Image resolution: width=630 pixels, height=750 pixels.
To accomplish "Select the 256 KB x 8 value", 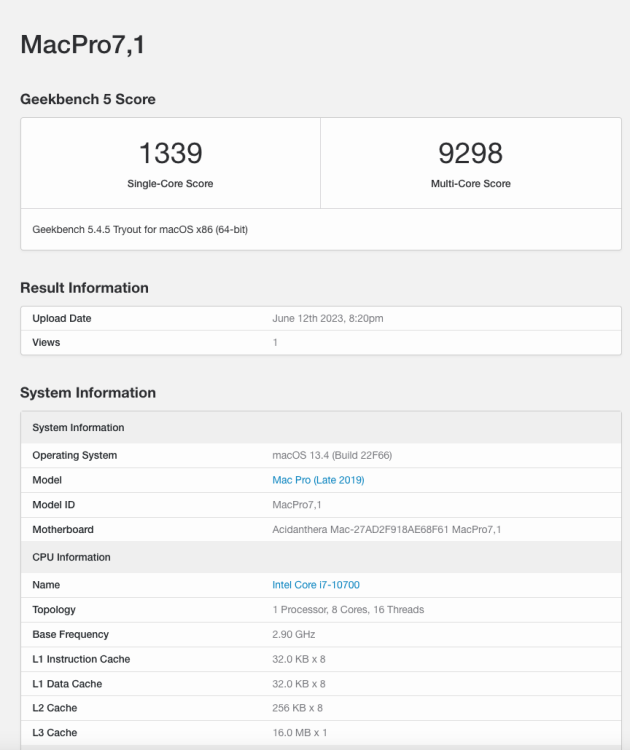I will coord(298,708).
